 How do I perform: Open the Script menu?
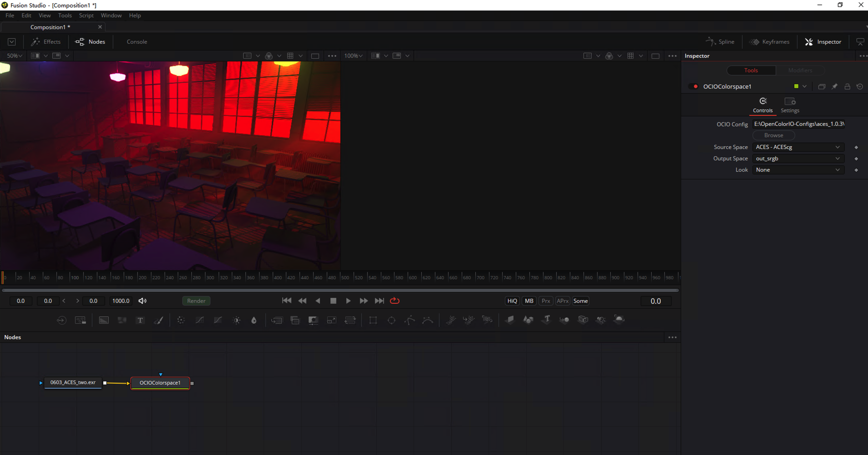(x=86, y=15)
